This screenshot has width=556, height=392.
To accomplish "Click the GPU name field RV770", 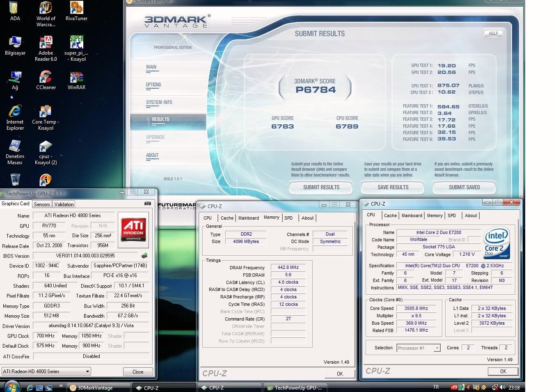I will (49, 226).
